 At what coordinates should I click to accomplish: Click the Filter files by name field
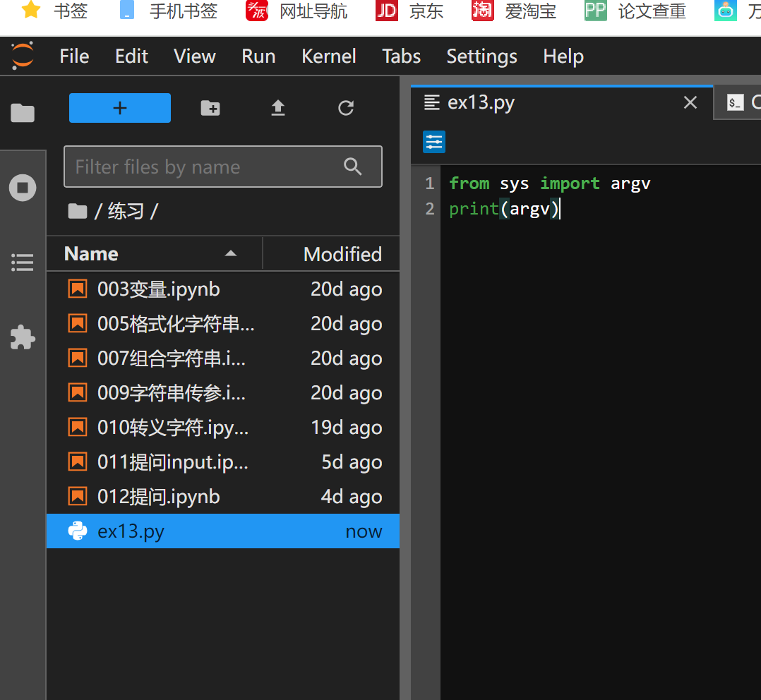(205, 167)
